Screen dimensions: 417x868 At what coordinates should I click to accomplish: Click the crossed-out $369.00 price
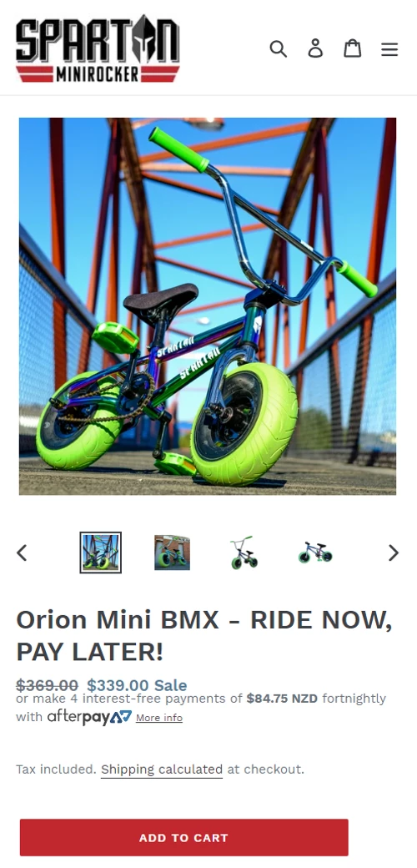(x=47, y=685)
